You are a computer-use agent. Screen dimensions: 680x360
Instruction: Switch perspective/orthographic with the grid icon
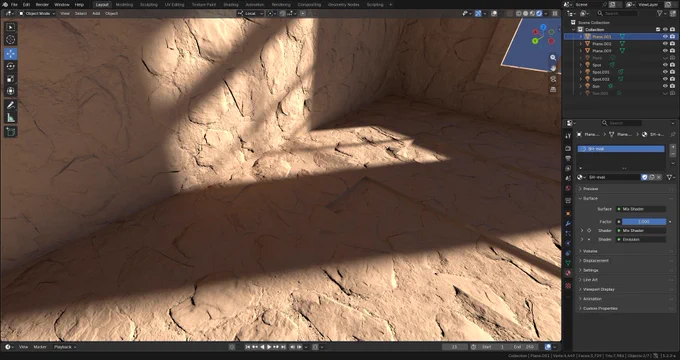[x=553, y=89]
